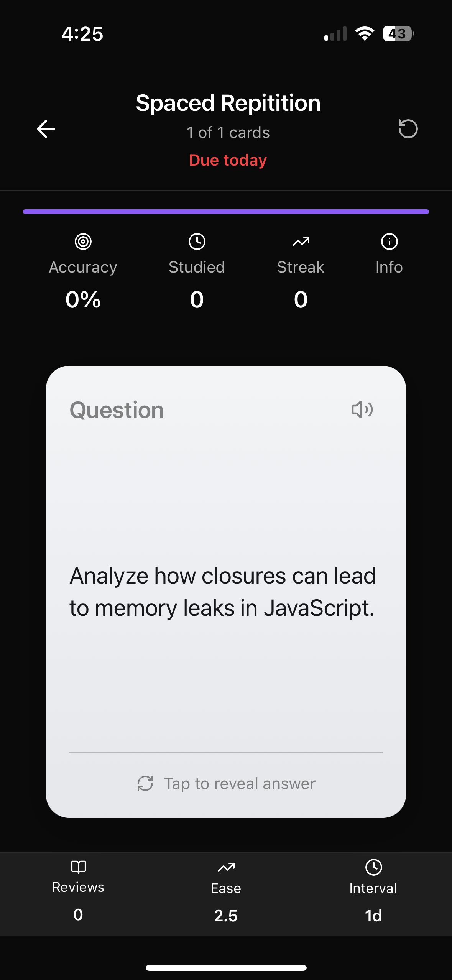Select the Question card header
This screenshot has height=980, width=452.
[116, 410]
